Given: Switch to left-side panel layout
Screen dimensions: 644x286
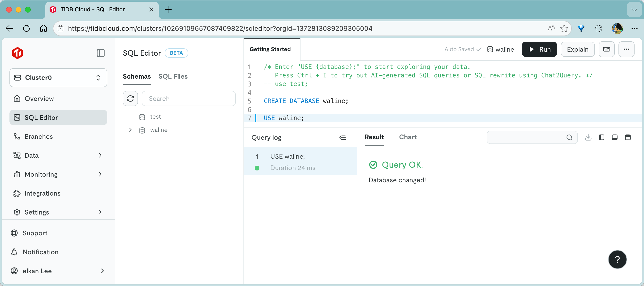Looking at the screenshot, I should pos(601,137).
